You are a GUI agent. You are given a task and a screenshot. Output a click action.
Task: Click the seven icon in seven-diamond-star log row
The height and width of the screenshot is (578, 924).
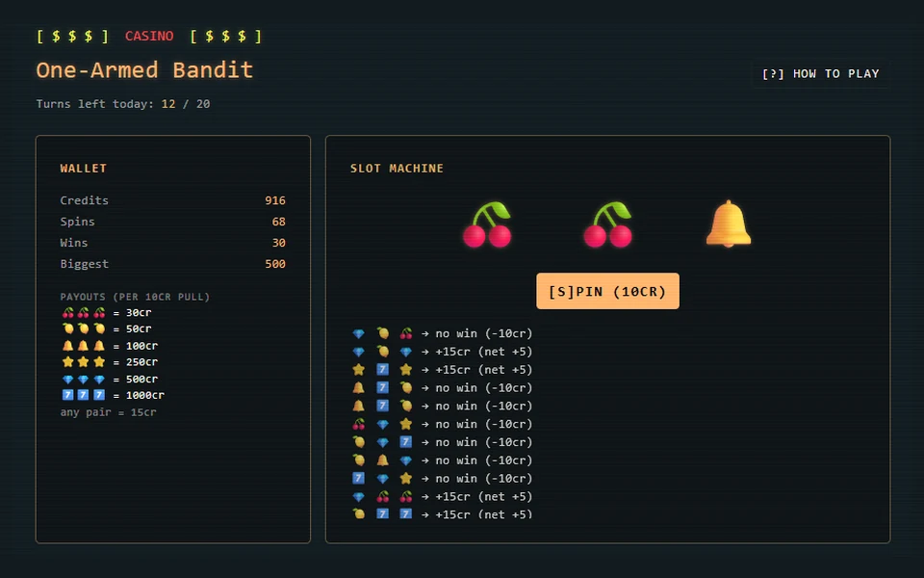point(358,479)
